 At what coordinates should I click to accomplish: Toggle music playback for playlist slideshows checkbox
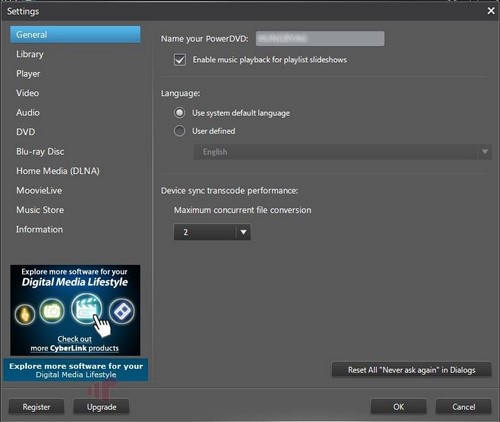tap(180, 60)
